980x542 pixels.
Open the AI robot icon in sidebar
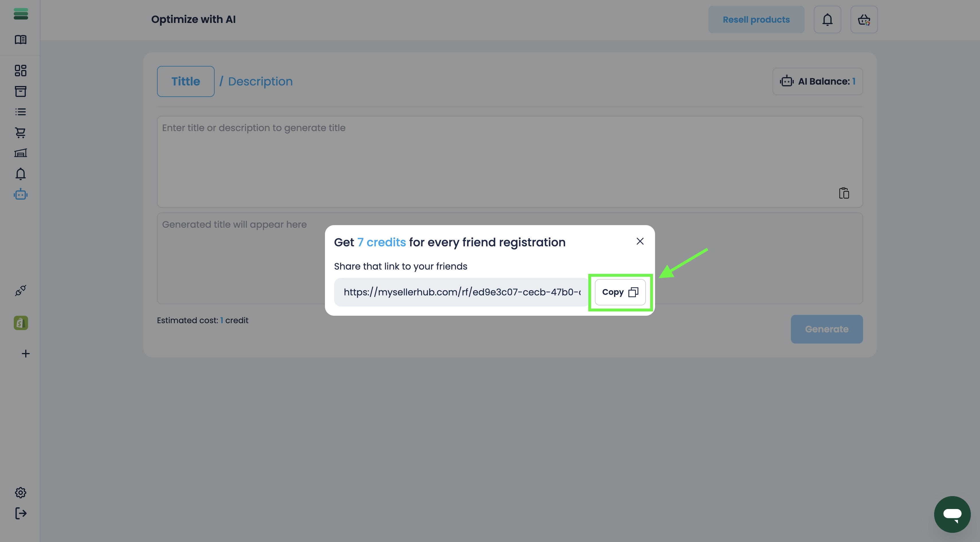coord(21,194)
